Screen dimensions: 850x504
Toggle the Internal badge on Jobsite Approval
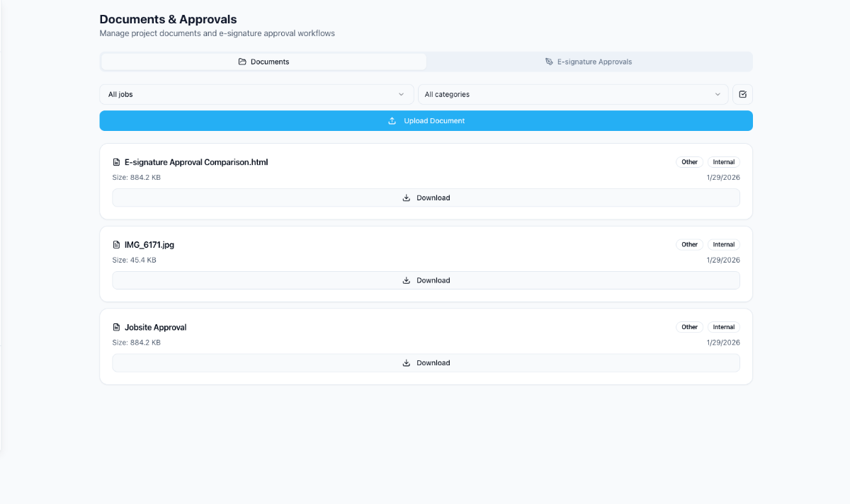(x=723, y=327)
